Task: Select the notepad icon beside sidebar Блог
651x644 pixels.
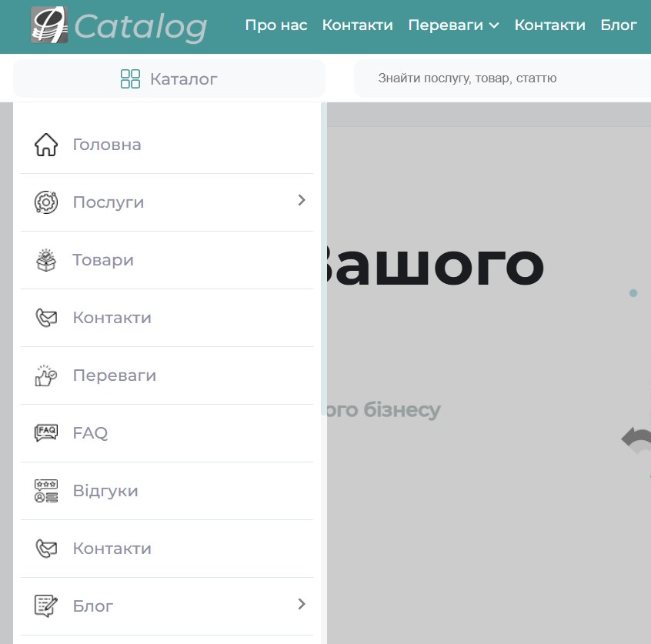Action: point(46,606)
